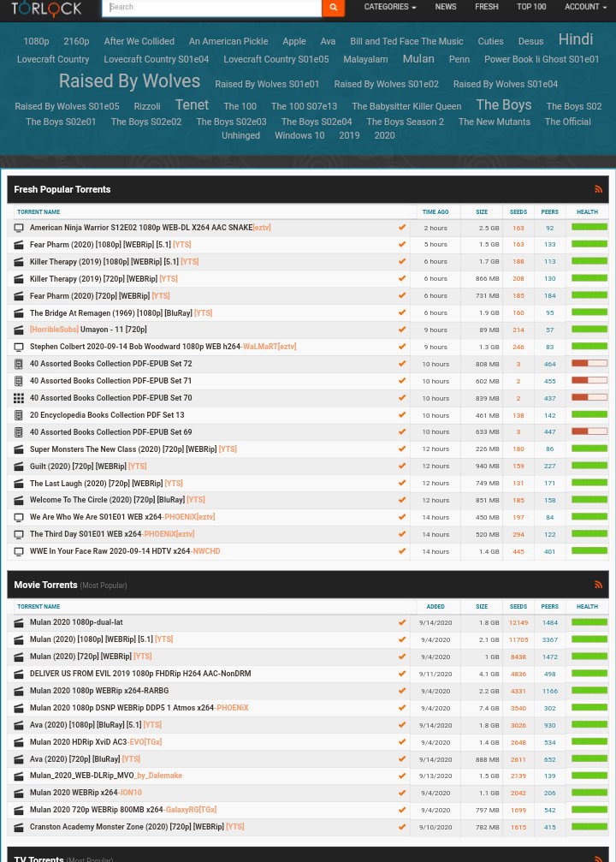Open Ava (2020) [720p] [BluRay] torrent

(85, 758)
